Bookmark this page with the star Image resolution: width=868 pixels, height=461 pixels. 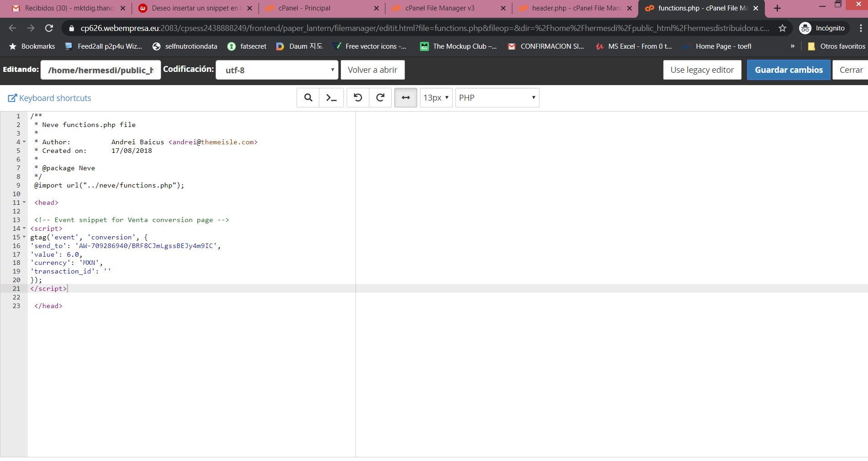pos(782,28)
